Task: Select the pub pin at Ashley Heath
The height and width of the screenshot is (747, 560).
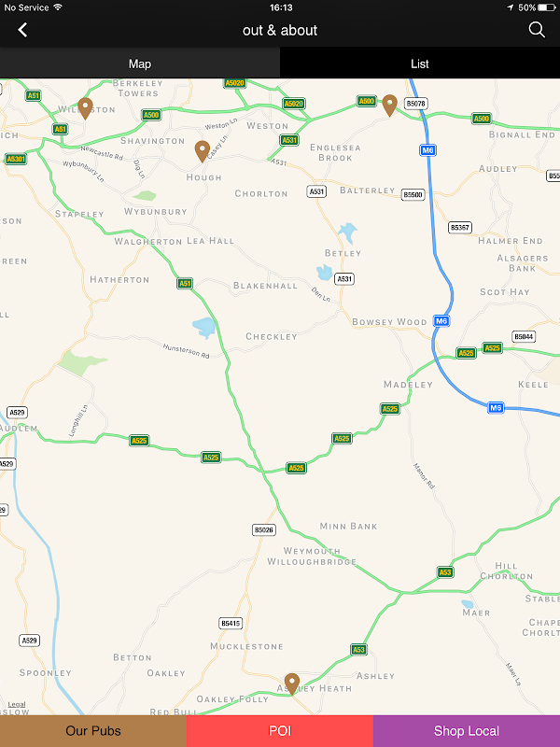Action: pyautogui.click(x=292, y=684)
